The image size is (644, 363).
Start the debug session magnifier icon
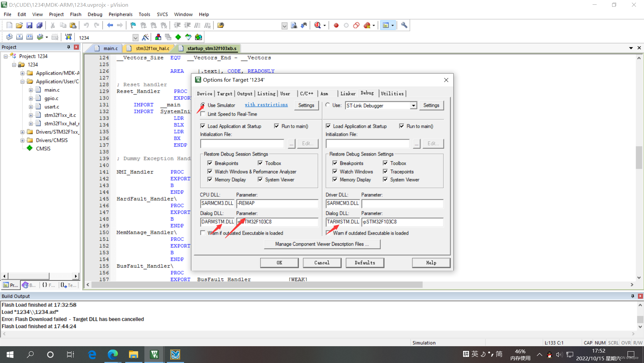pos(317,25)
